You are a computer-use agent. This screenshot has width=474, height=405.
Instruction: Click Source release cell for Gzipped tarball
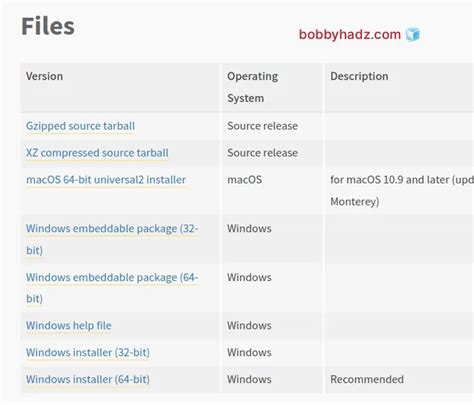(x=262, y=126)
